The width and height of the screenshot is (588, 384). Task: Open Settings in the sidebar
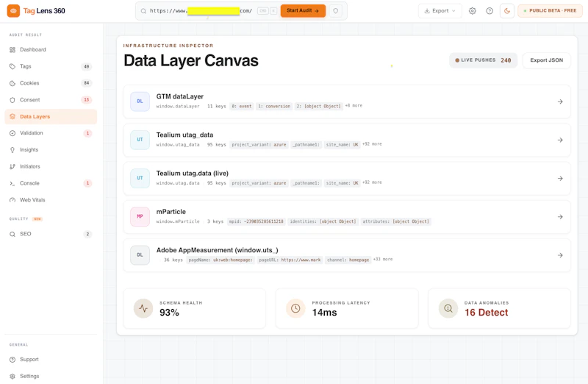coord(51,376)
